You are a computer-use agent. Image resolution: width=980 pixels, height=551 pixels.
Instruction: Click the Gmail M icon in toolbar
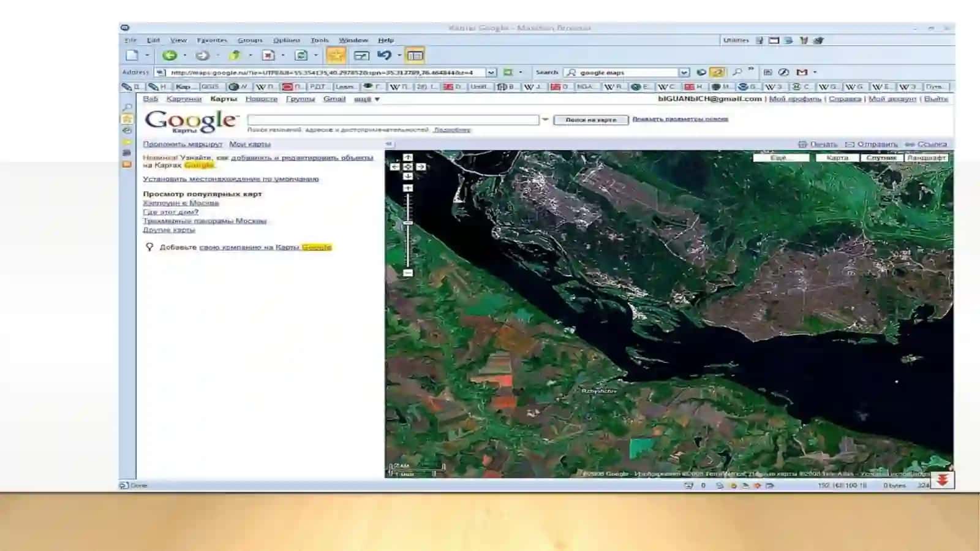click(802, 72)
